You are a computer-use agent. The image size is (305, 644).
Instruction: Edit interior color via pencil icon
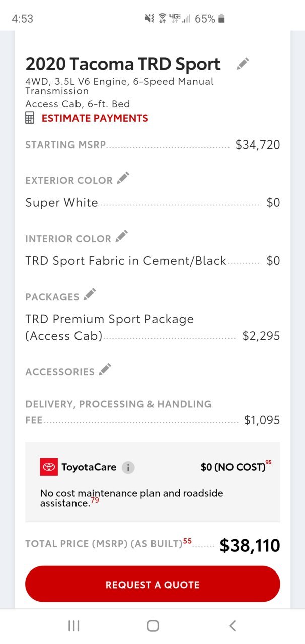point(121,236)
